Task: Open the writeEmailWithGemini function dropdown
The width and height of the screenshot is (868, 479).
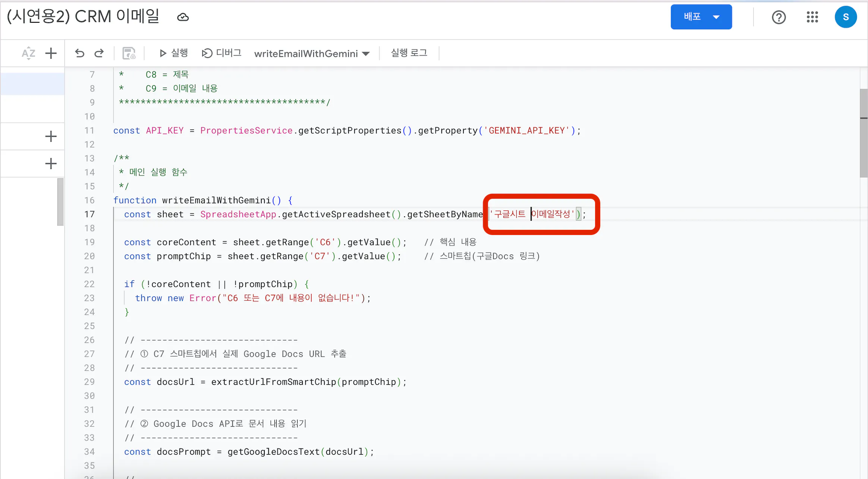Action: 312,54
